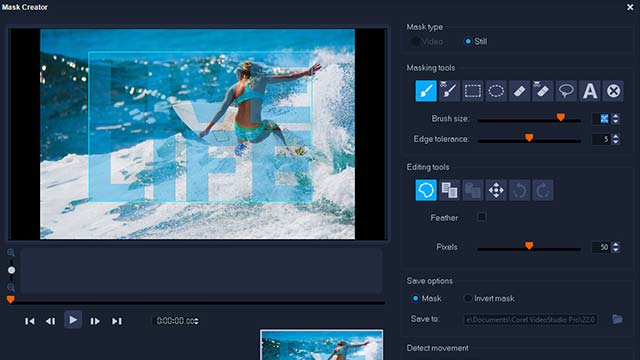This screenshot has height=360, width=640.
Task: Go to the end of clip
Action: [x=117, y=321]
